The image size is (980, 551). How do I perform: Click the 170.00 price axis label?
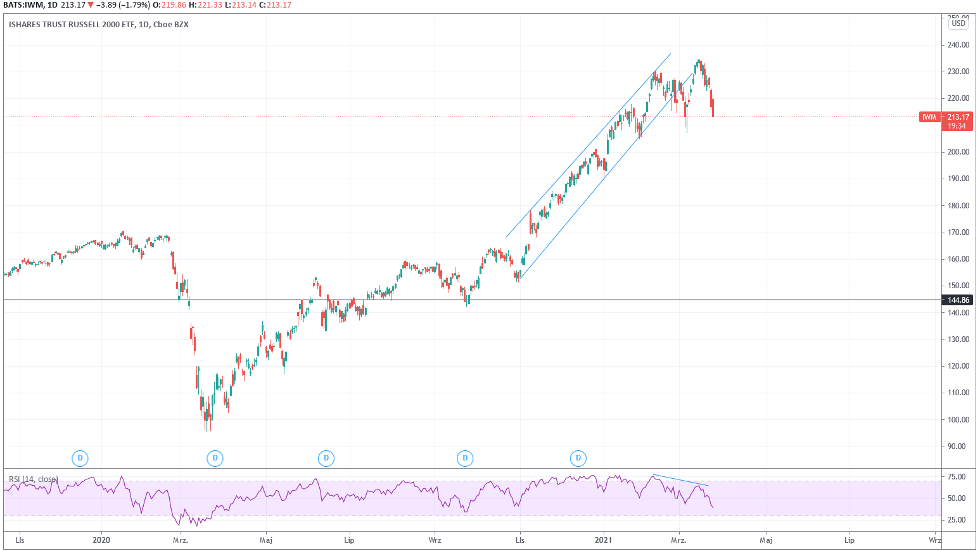(958, 232)
